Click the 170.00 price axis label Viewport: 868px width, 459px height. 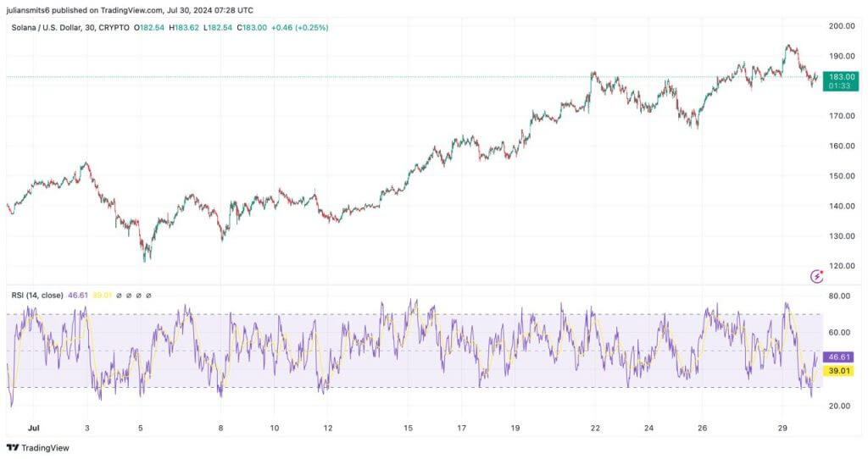click(x=842, y=116)
